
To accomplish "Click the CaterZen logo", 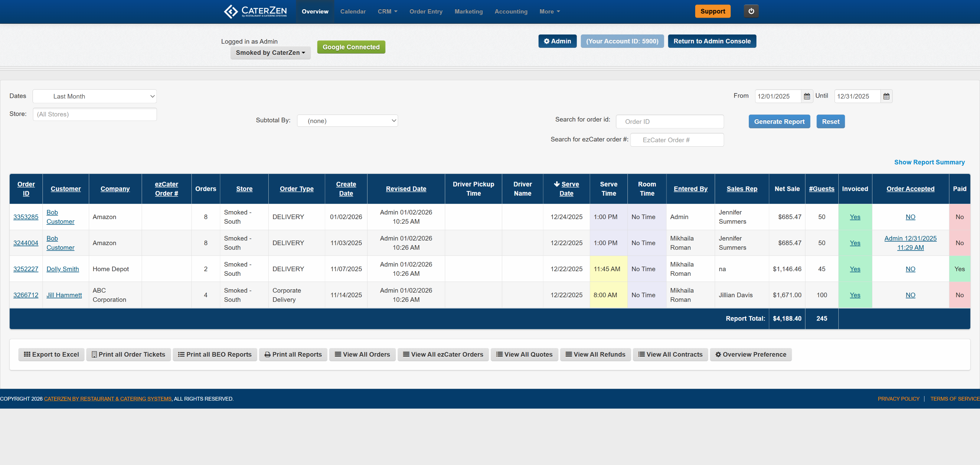I will (x=255, y=11).
